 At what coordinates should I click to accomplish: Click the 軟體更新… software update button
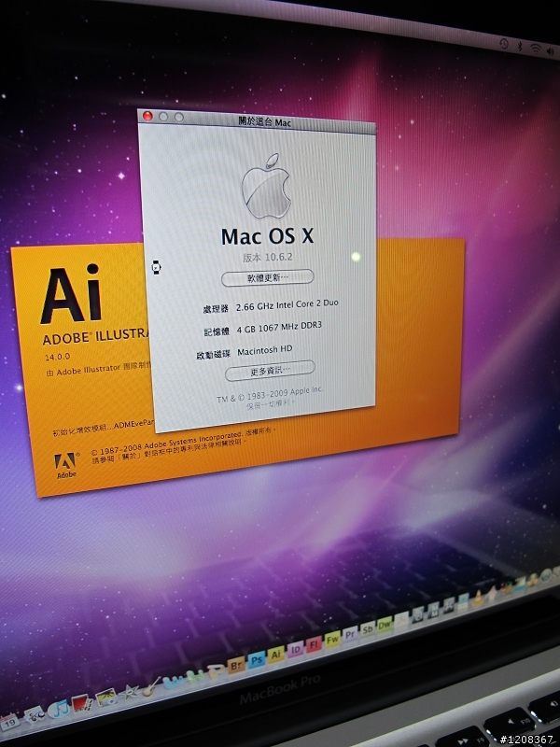pos(268,277)
